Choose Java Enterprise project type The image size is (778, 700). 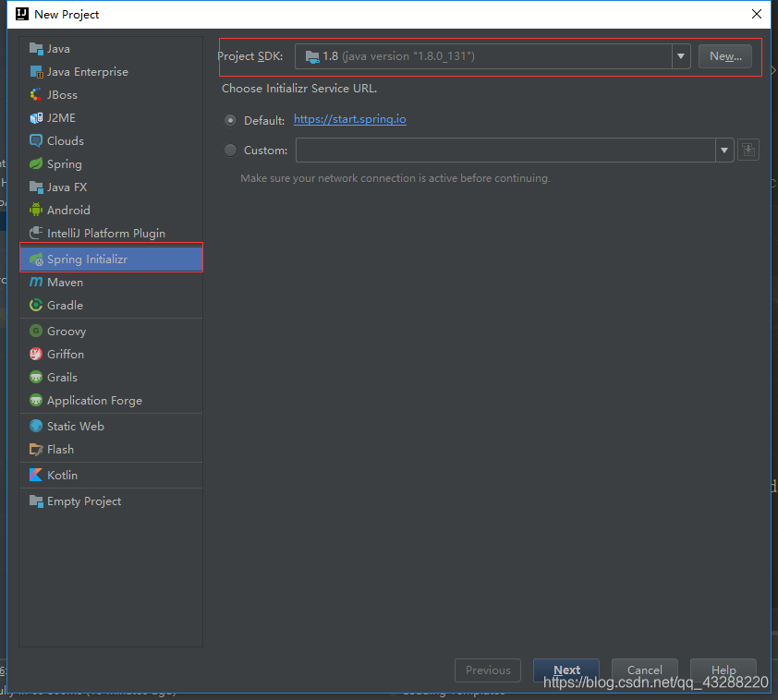(x=111, y=72)
